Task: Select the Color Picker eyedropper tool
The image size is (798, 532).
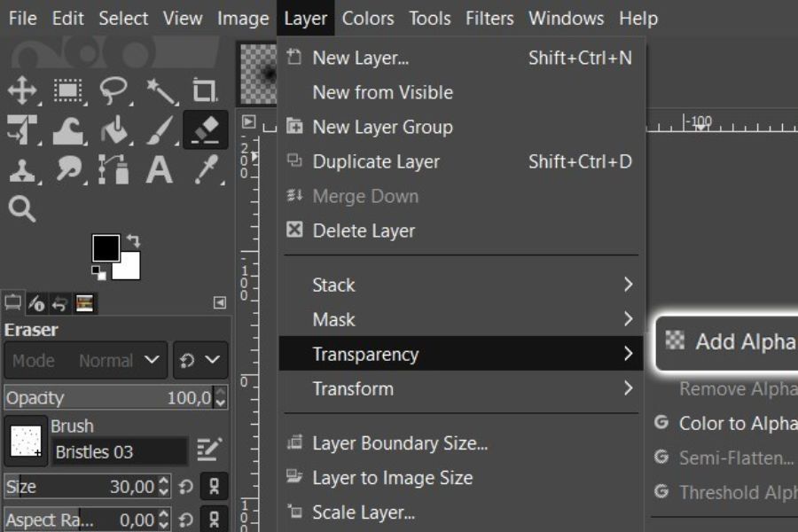Action: [x=206, y=169]
